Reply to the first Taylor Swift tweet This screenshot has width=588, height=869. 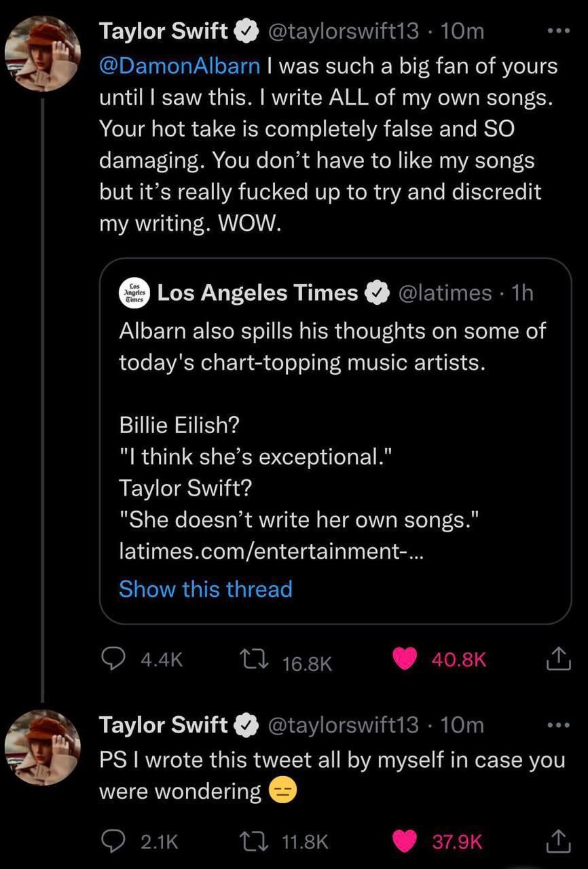pos(111,659)
